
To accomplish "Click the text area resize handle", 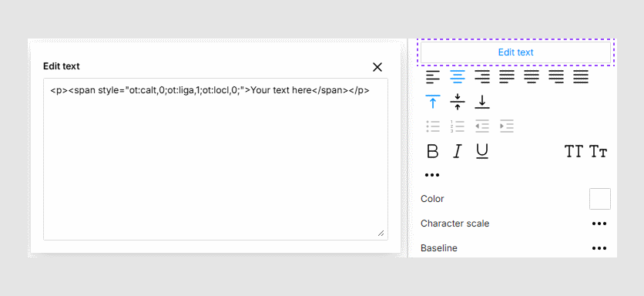I will pyautogui.click(x=381, y=233).
